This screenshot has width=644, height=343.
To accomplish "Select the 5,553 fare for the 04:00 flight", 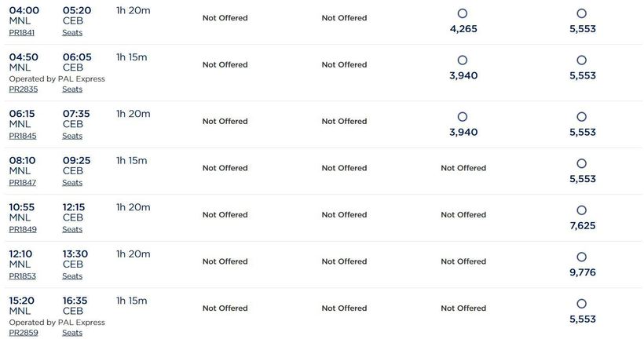I will 581,13.
